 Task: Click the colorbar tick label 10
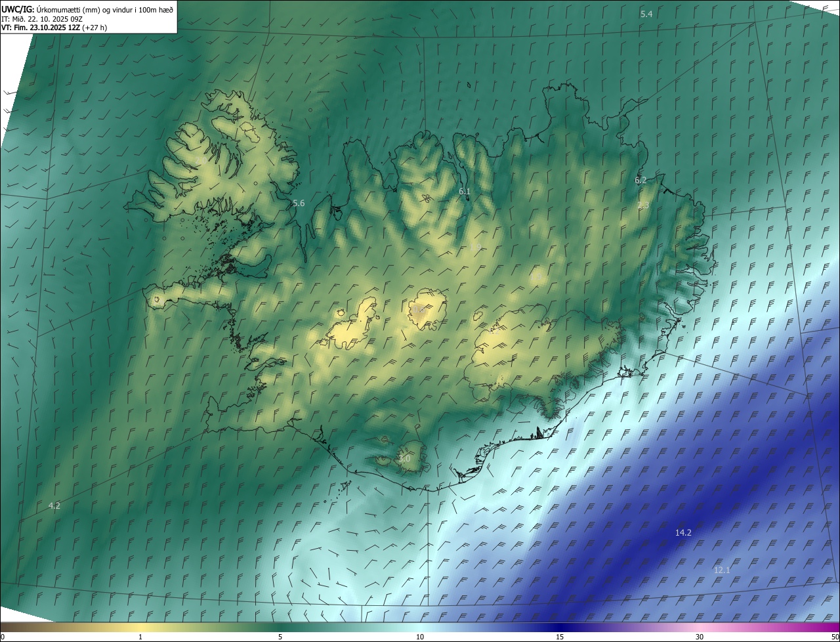tap(420, 637)
